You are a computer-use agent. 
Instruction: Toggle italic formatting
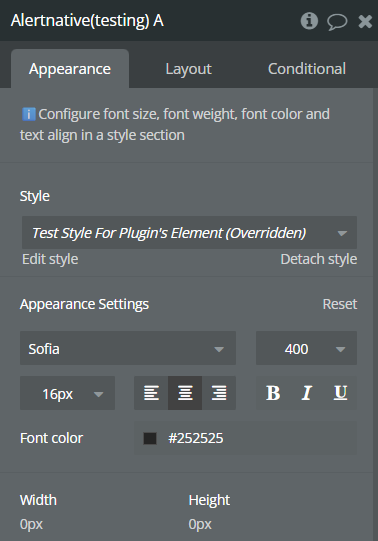tap(307, 393)
